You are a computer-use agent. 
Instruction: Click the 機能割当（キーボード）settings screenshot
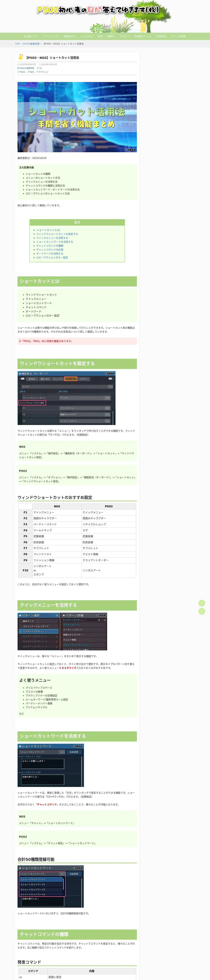coord(66,398)
